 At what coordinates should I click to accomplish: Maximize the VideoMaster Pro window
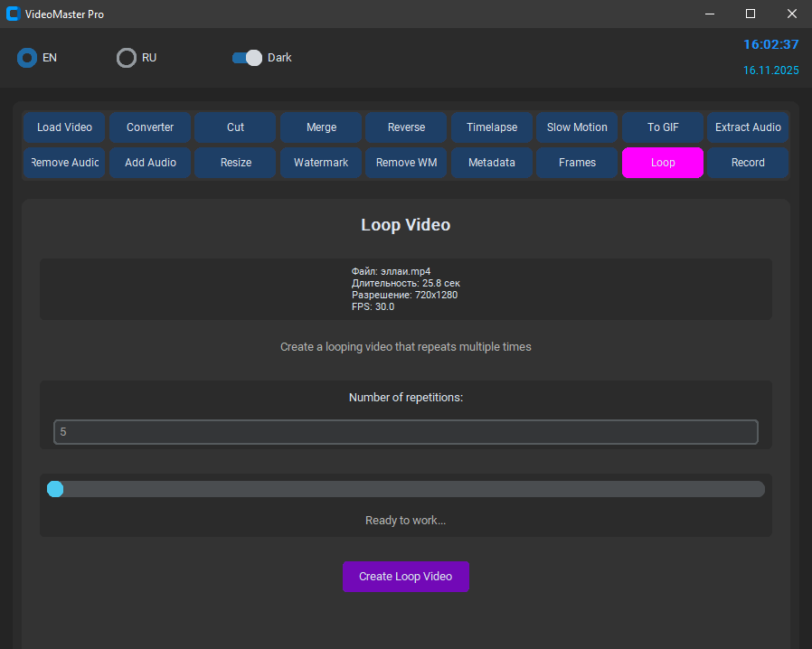tap(750, 14)
